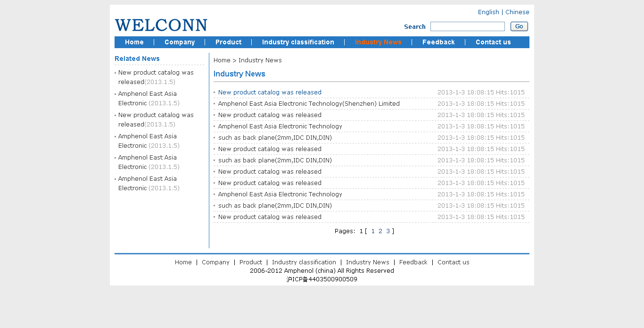Open Industry classification link in the footer
Screen dimensions: 644x328
pyautogui.click(x=304, y=262)
